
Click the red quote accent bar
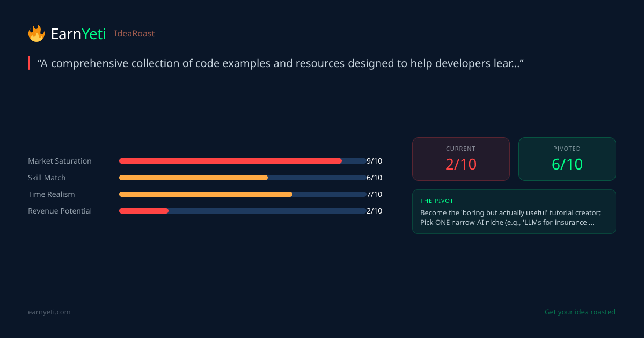(x=29, y=63)
